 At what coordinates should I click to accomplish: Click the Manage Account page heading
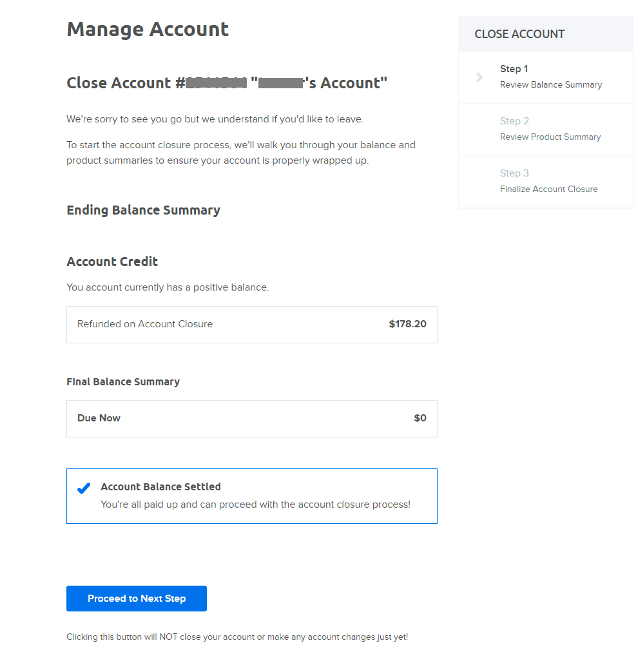[148, 29]
